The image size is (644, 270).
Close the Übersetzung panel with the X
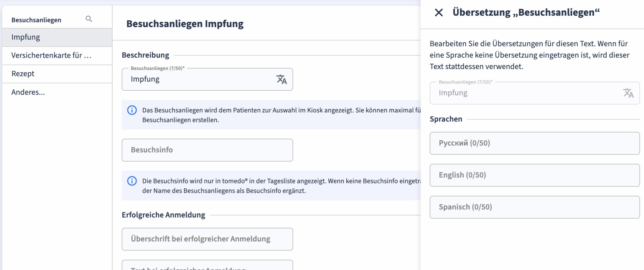point(439,13)
